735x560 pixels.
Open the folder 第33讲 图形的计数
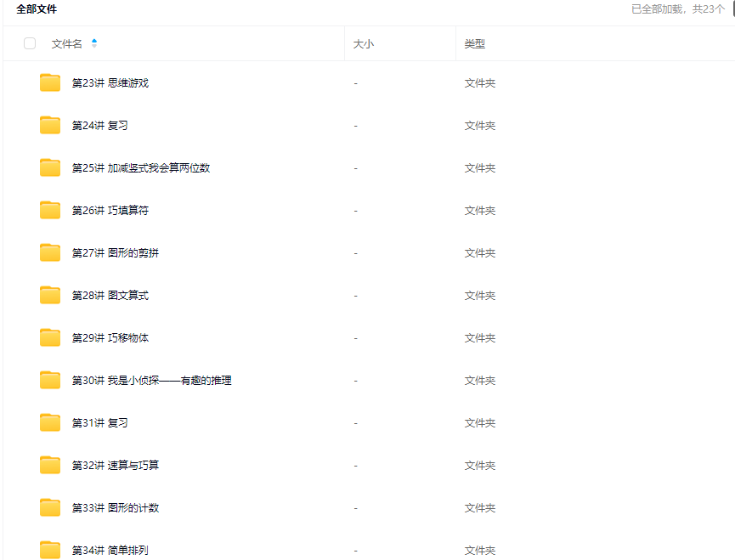click(115, 508)
